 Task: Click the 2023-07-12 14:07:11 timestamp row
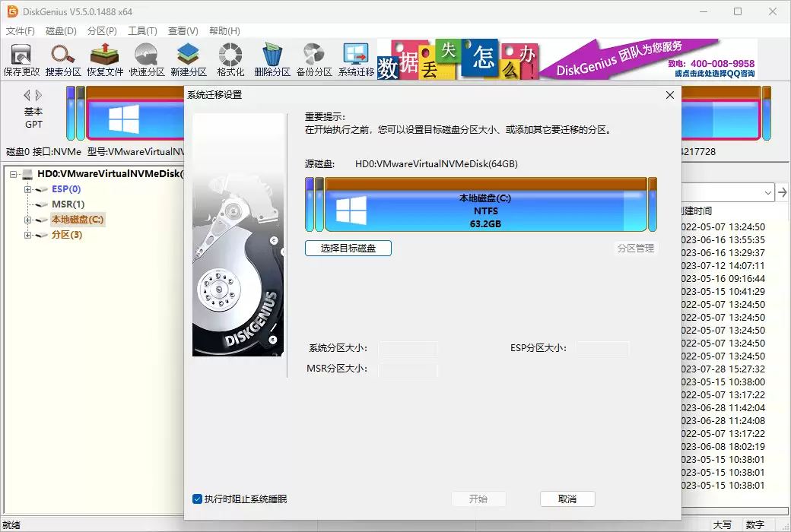(x=723, y=266)
